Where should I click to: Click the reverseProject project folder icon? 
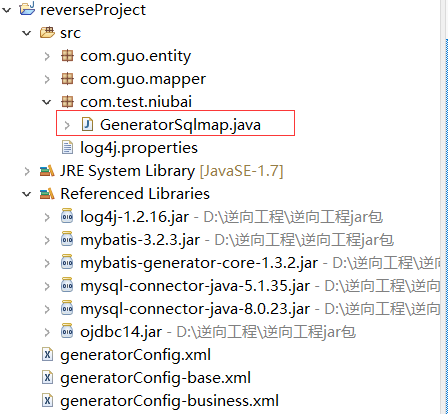click(27, 9)
